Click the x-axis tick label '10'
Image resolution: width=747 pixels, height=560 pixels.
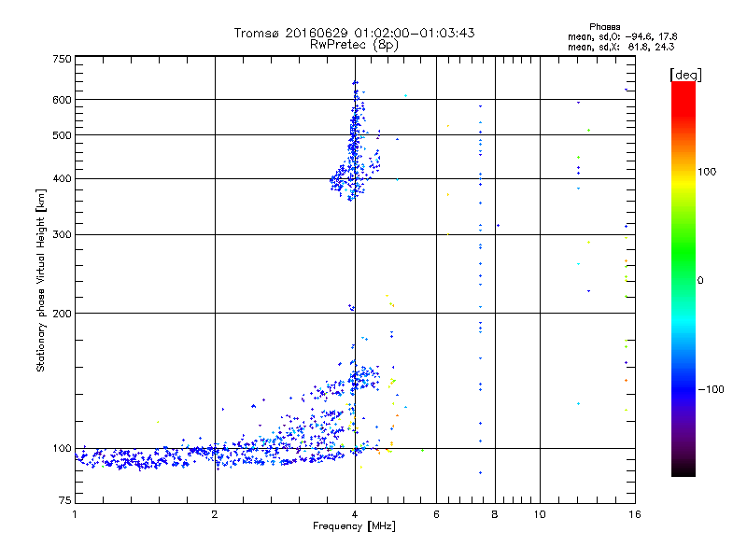coord(540,514)
